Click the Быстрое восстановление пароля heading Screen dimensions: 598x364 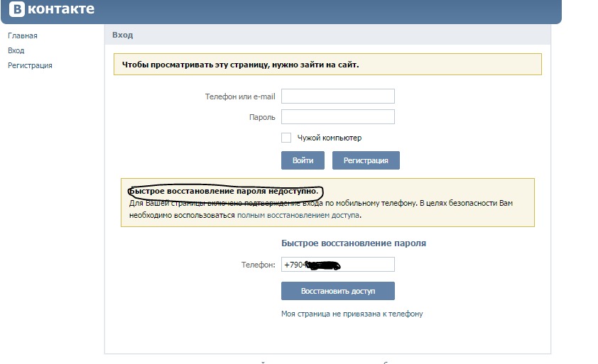click(x=354, y=243)
